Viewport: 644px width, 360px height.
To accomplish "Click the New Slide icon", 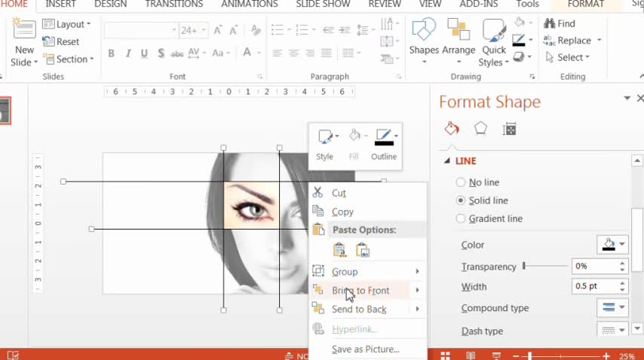I will pos(24,29).
